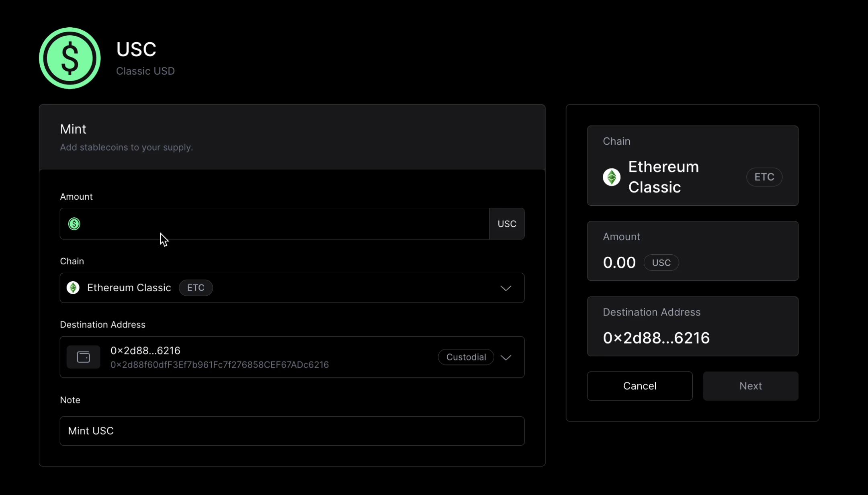This screenshot has width=868, height=495.
Task: Click the Mint section heading
Action: [x=73, y=129]
